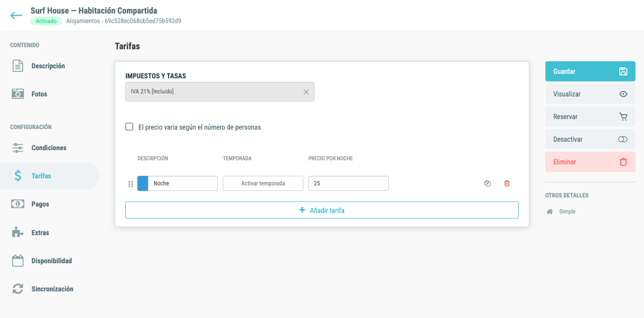The height and width of the screenshot is (318, 644).
Task: Click the Extras puzzle piece icon
Action: 18,232
